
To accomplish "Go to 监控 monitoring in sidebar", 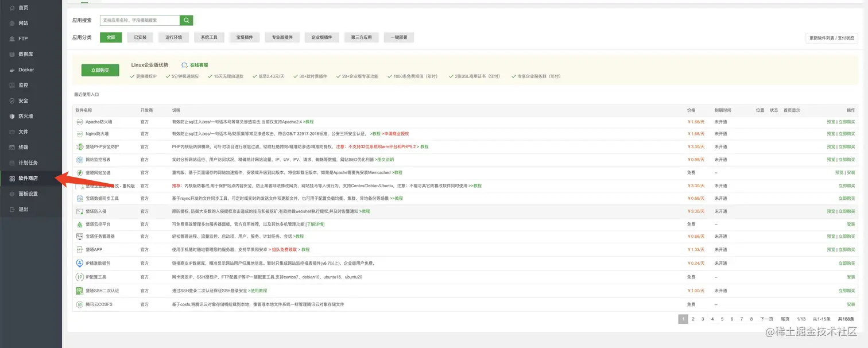I will click(x=30, y=85).
